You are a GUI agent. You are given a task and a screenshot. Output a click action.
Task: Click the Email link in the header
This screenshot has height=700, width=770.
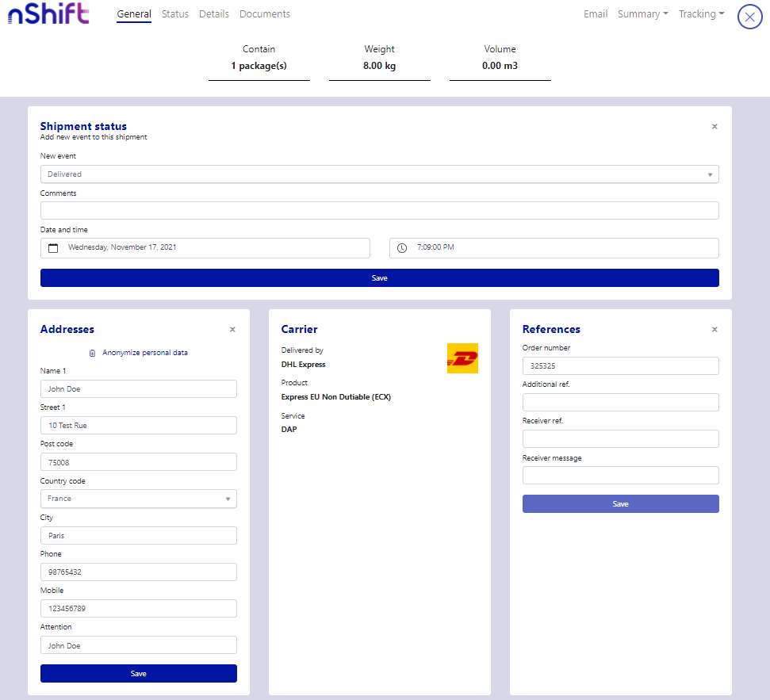(x=596, y=14)
